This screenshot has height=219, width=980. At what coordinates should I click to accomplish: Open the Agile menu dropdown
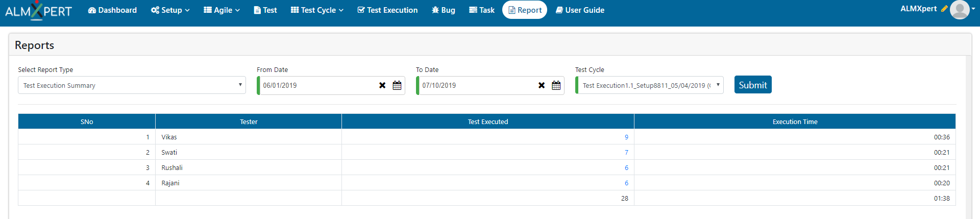[222, 10]
